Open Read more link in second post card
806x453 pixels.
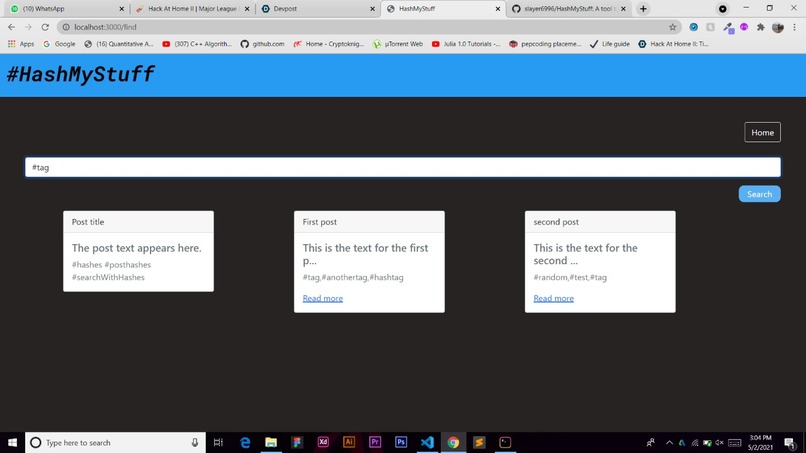553,298
